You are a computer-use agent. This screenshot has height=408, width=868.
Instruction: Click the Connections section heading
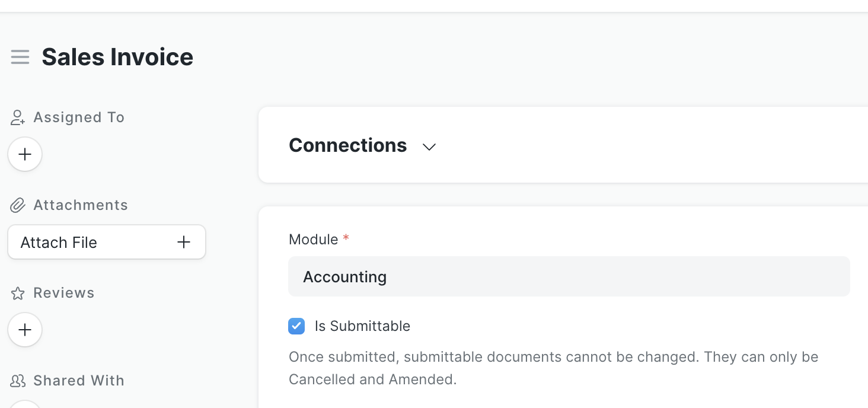[348, 145]
